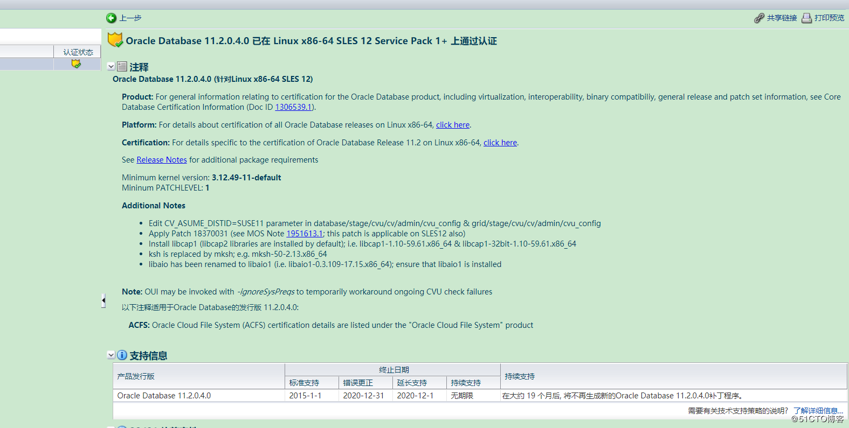Open MOS Note 1951613.1 link

(x=304, y=234)
